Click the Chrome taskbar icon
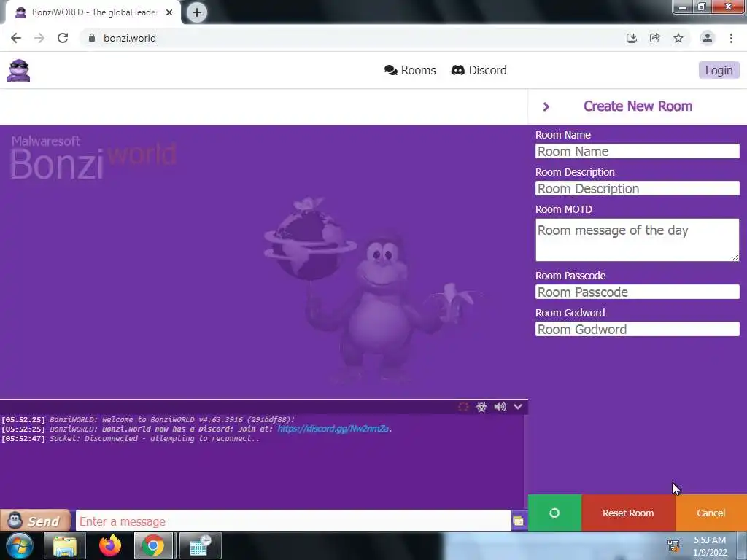Viewport: 747px width, 560px height. point(153,545)
